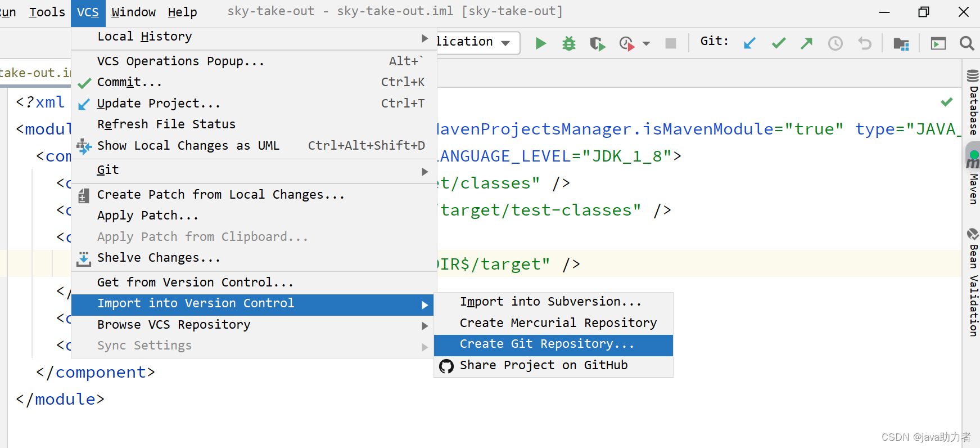980x448 pixels.
Task: Expand the Git submenu
Action: tap(254, 171)
